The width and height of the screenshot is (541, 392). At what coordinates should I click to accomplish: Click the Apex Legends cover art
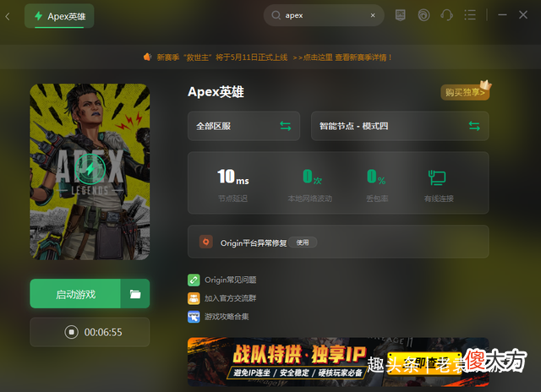(x=90, y=171)
